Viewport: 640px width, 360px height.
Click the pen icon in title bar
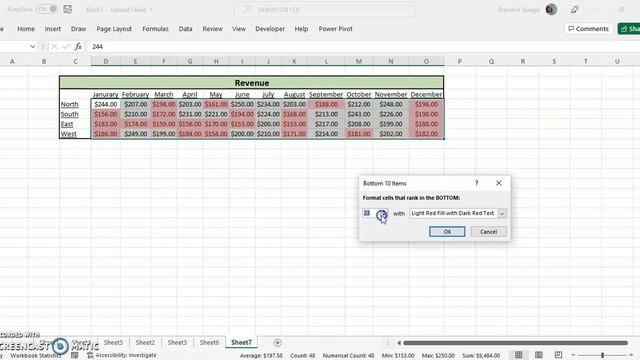point(574,9)
